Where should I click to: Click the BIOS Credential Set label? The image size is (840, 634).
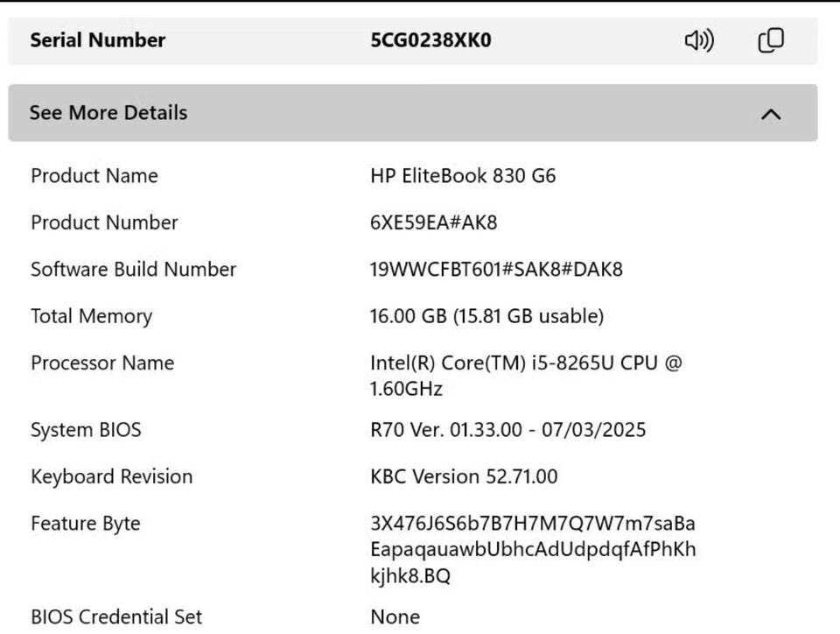(x=116, y=616)
